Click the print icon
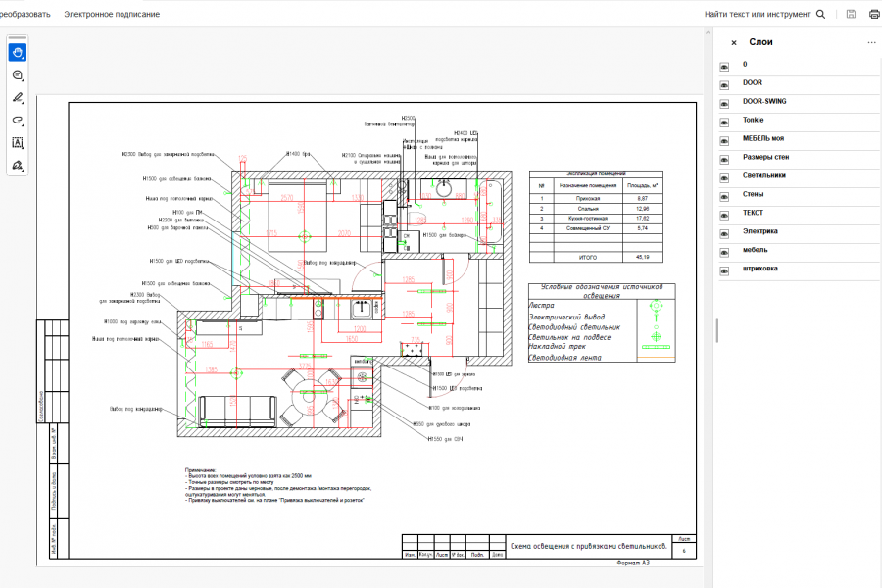 875,14
